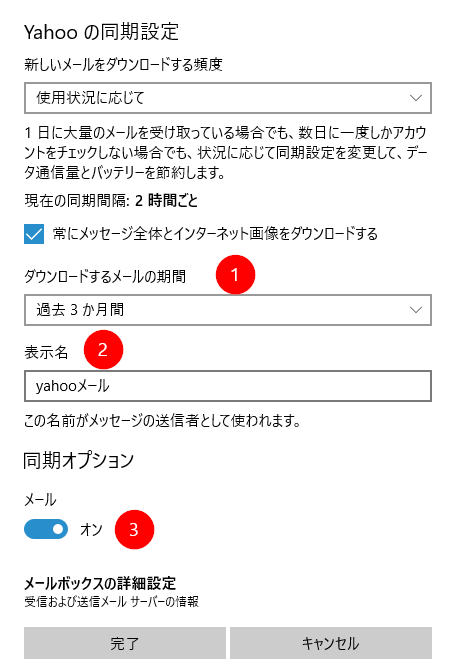456x669 pixels.
Task: Click the 完了 button
Action: click(x=125, y=643)
